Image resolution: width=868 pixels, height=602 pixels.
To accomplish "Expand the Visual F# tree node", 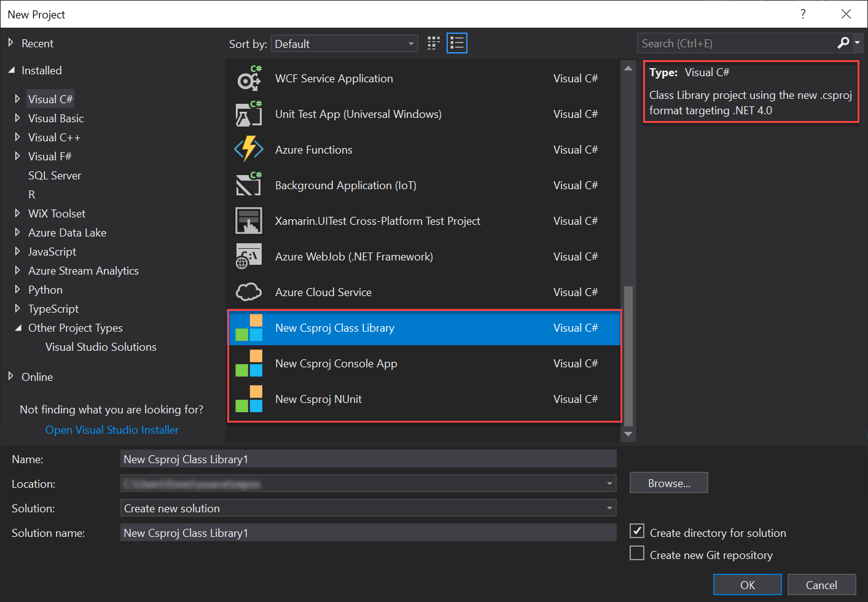I will click(17, 156).
